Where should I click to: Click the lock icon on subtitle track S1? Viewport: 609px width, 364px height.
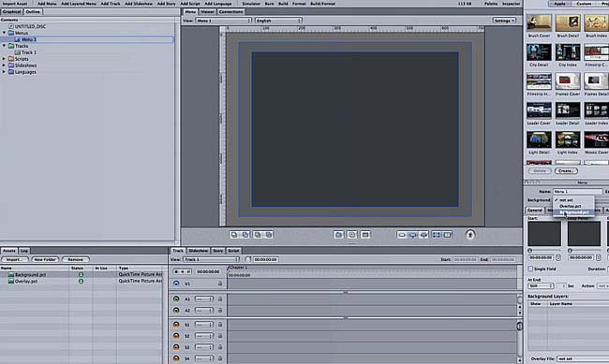click(x=220, y=325)
